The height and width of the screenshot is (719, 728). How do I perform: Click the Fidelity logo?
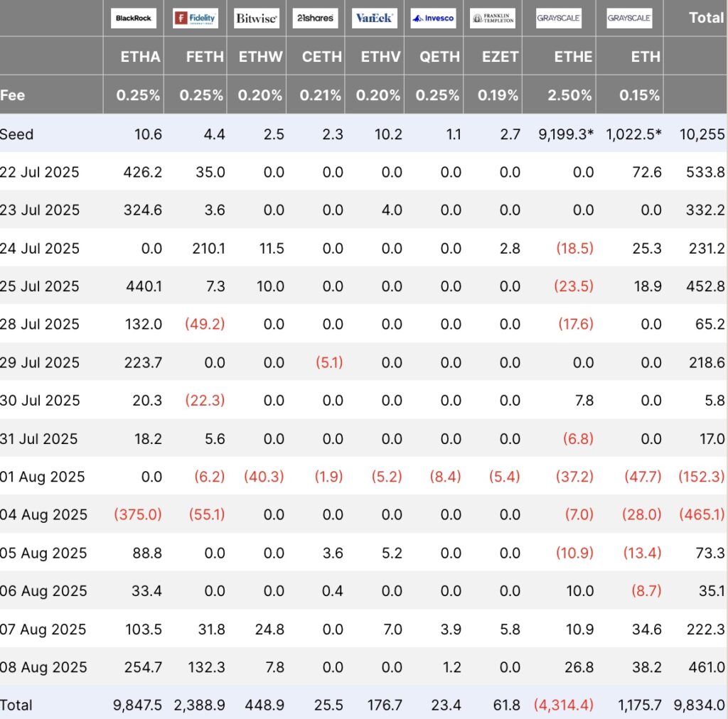[196, 18]
